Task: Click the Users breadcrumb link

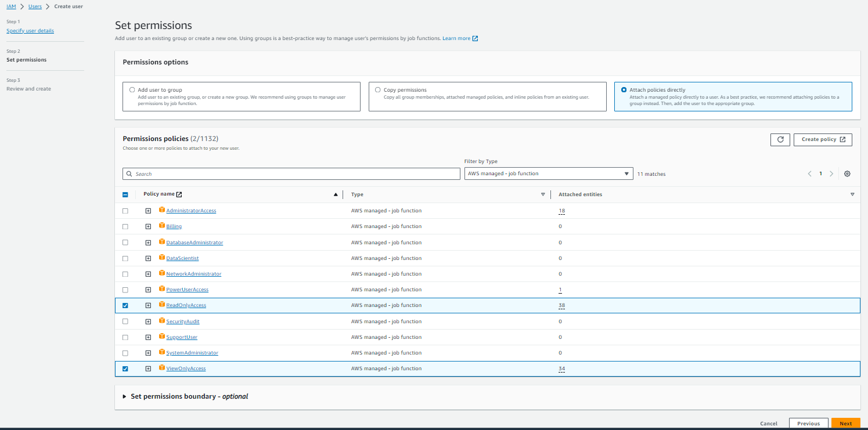Action: (x=35, y=6)
